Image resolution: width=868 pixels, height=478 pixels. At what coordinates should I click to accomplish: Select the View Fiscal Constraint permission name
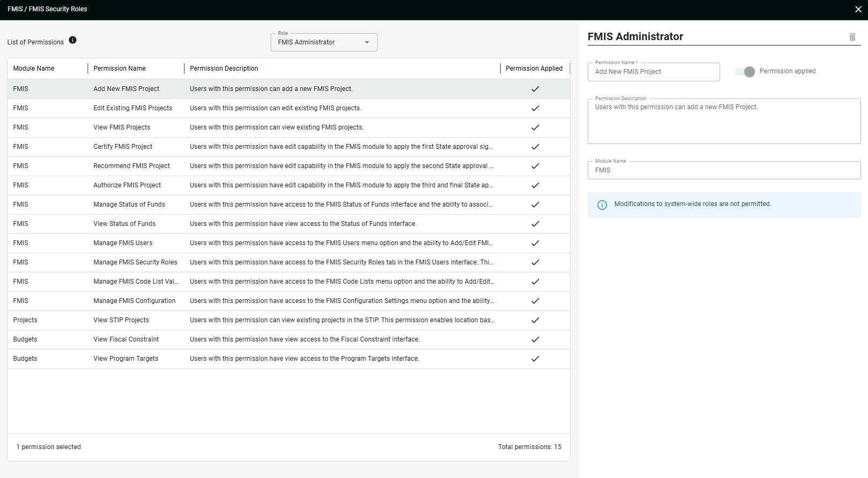click(126, 339)
